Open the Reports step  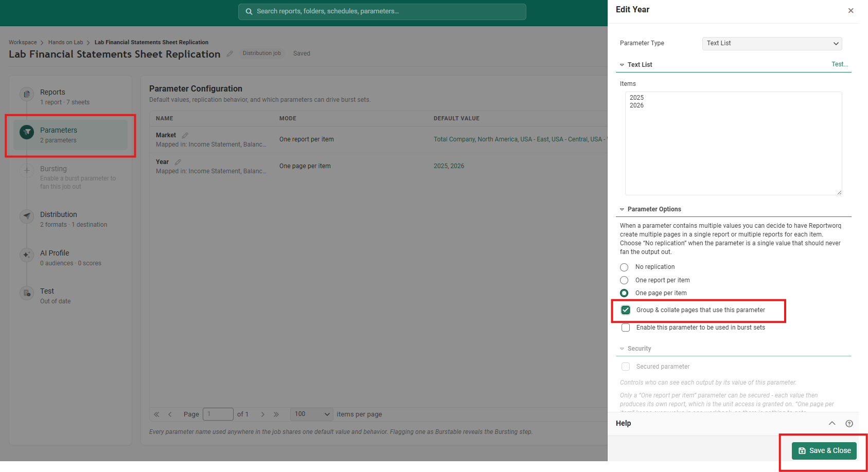(x=70, y=97)
